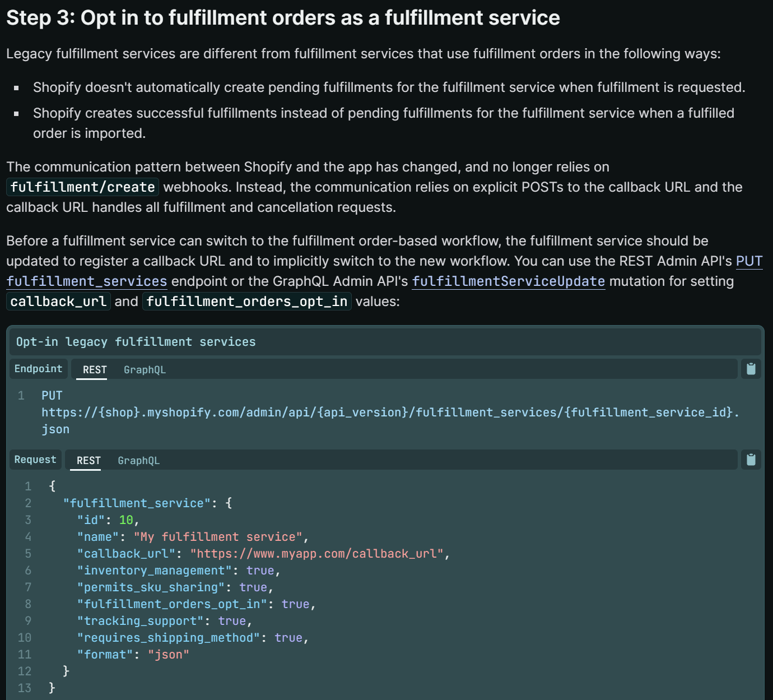Screen dimensions: 773x700
Task: Select the REST tab under Endpoint
Action: point(94,369)
